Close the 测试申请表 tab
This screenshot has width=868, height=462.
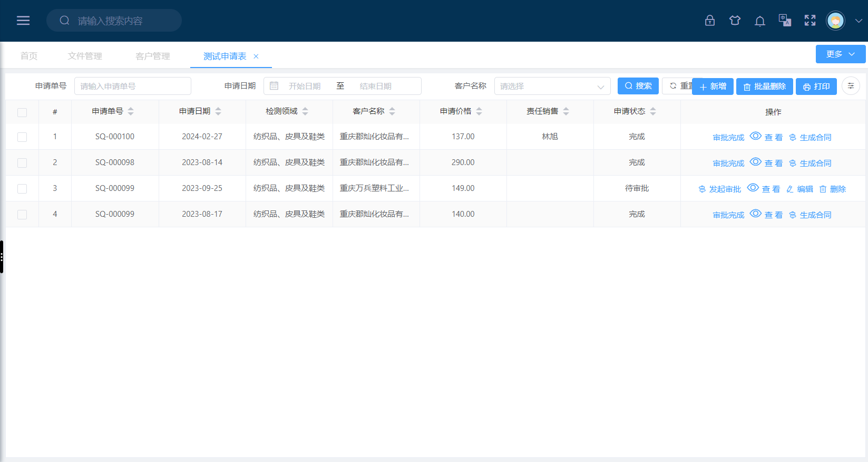coord(256,56)
